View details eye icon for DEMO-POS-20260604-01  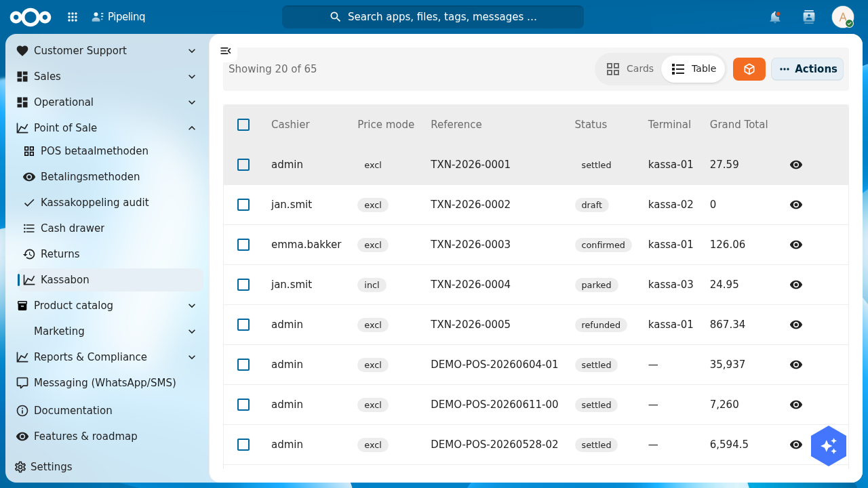(796, 365)
